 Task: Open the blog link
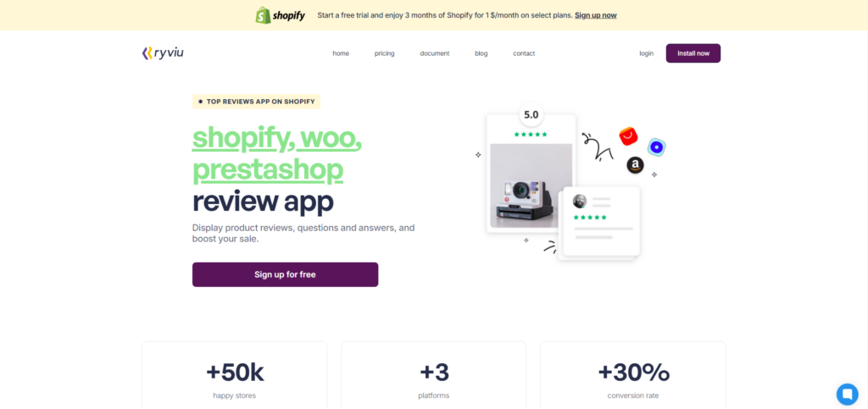click(481, 53)
